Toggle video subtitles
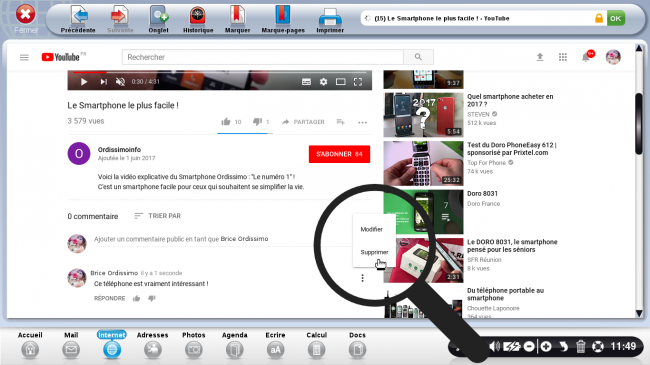 point(306,82)
